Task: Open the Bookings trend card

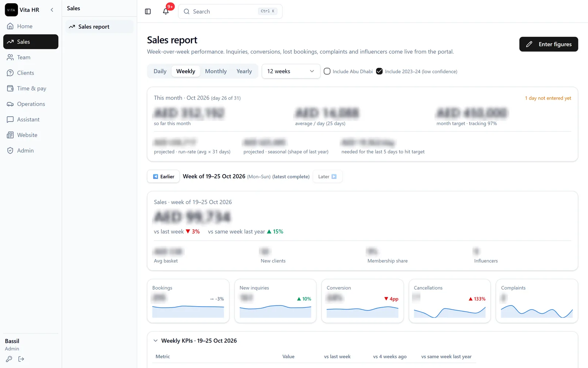Action: click(188, 301)
